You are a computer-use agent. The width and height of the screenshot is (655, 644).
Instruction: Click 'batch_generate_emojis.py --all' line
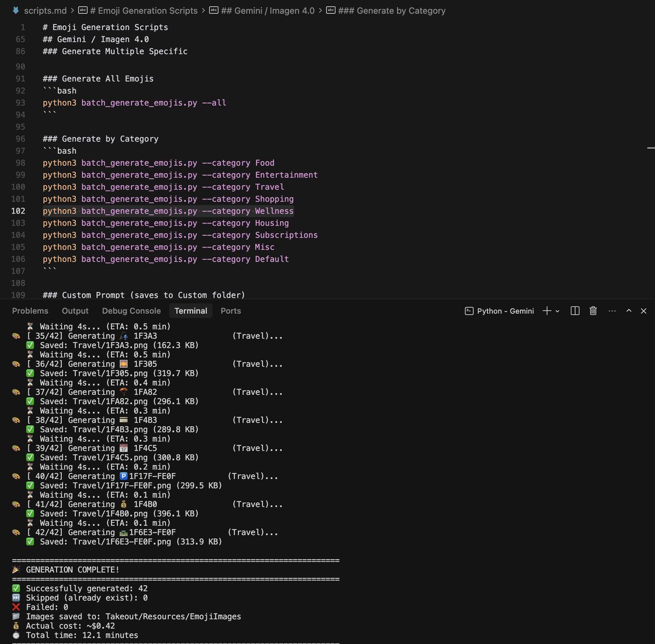(x=134, y=103)
